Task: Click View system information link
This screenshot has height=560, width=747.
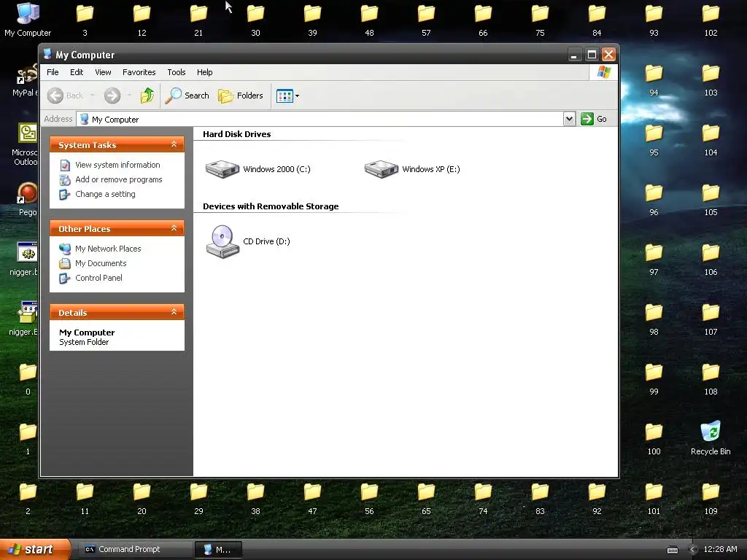Action: 117,165
